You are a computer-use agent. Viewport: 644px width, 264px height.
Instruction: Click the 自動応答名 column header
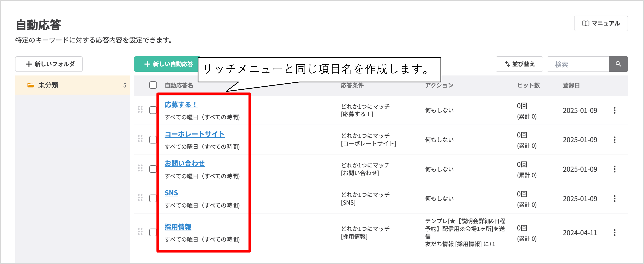179,85
